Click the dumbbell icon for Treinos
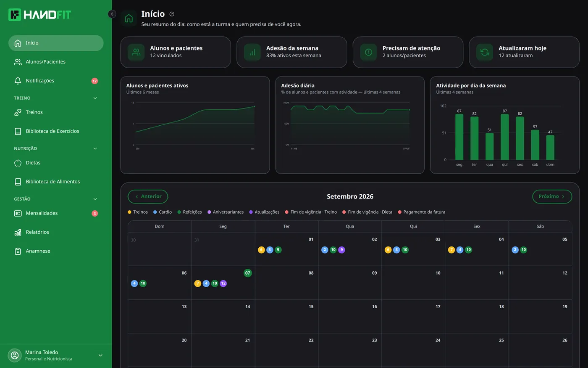Screen dimensions: 588x368 tap(18, 112)
